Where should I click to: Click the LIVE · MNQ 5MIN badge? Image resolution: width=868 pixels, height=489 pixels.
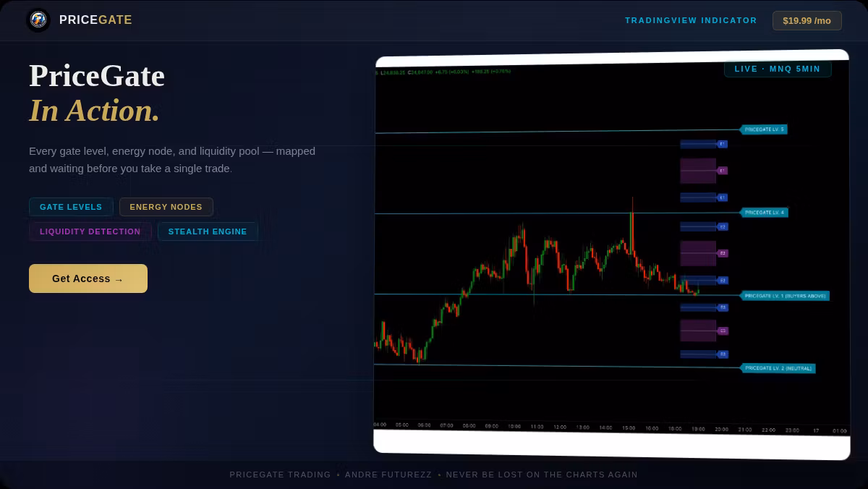(x=778, y=69)
